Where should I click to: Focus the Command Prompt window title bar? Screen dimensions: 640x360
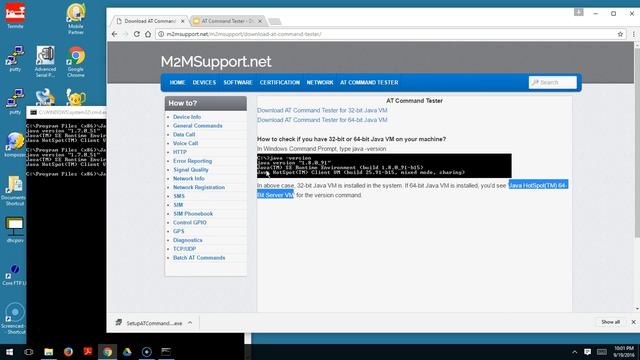point(66,112)
